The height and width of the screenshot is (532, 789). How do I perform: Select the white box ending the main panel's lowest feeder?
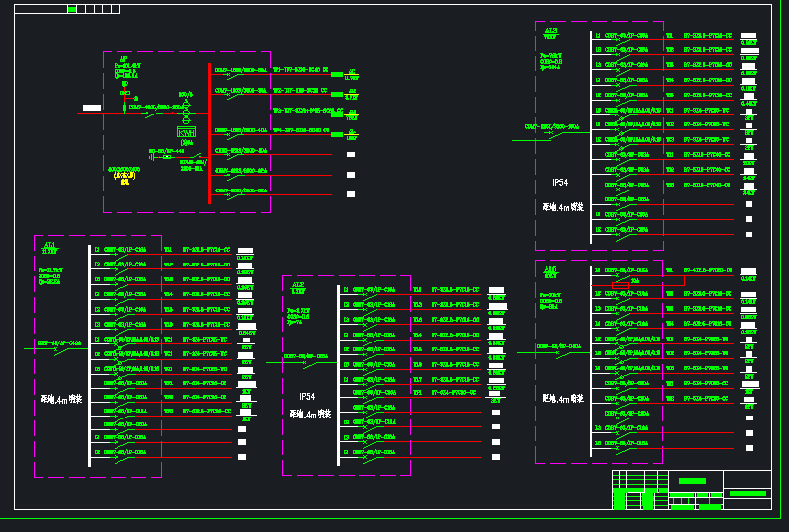pos(350,194)
